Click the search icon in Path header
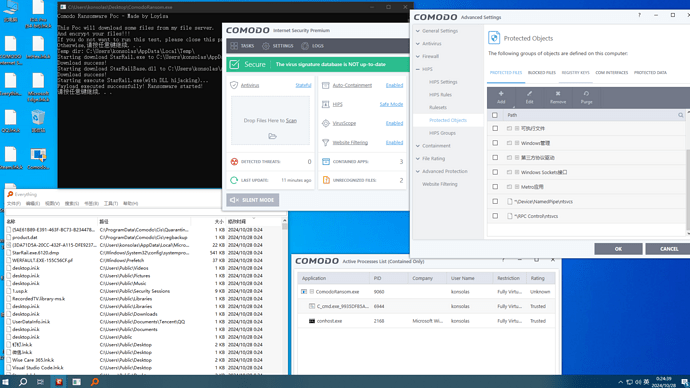The height and width of the screenshot is (388, 690). 680,115
